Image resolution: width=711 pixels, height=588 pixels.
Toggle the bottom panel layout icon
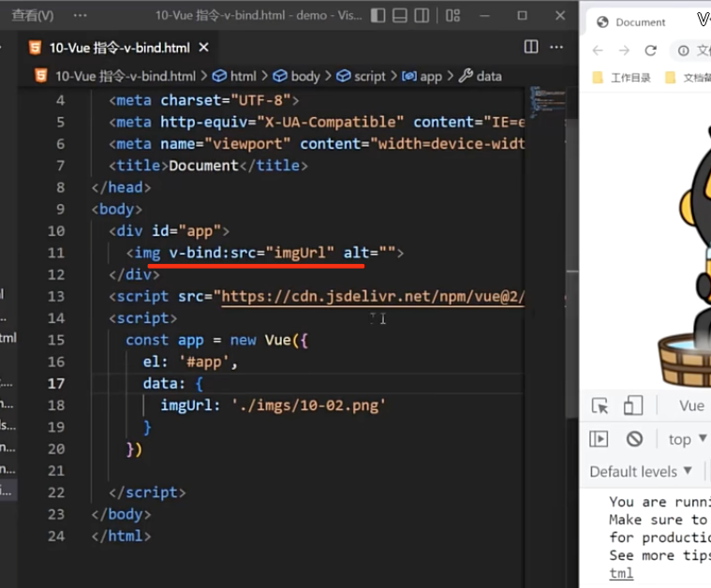pyautogui.click(x=399, y=15)
